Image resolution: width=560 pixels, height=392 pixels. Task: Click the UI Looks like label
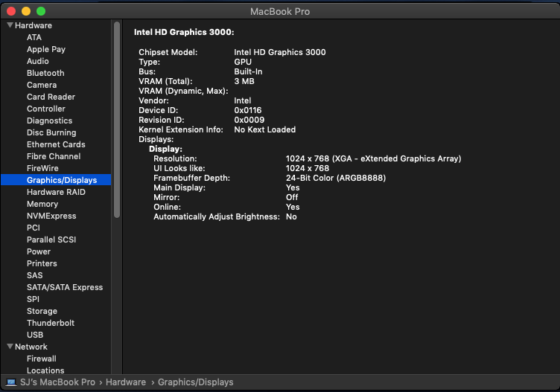click(179, 168)
